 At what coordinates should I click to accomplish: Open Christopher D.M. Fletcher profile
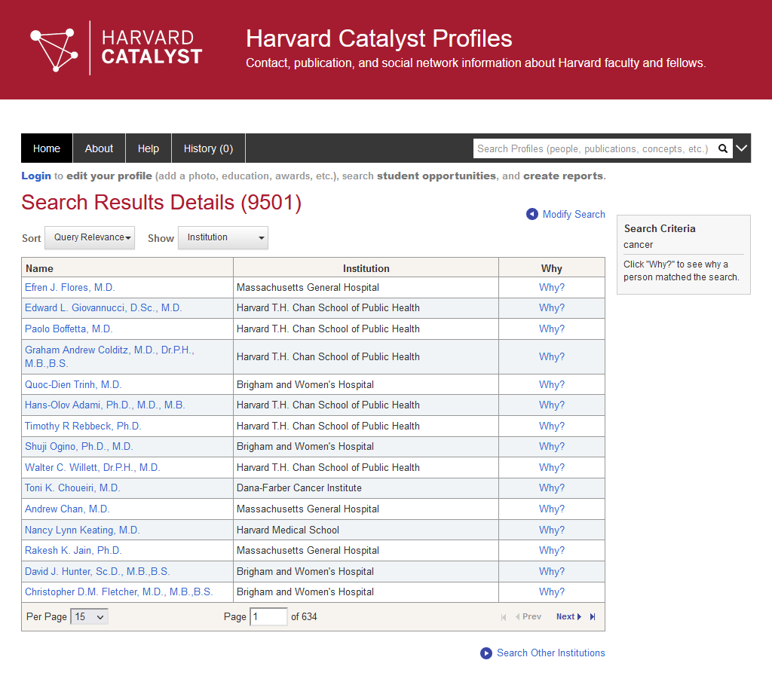coord(119,592)
